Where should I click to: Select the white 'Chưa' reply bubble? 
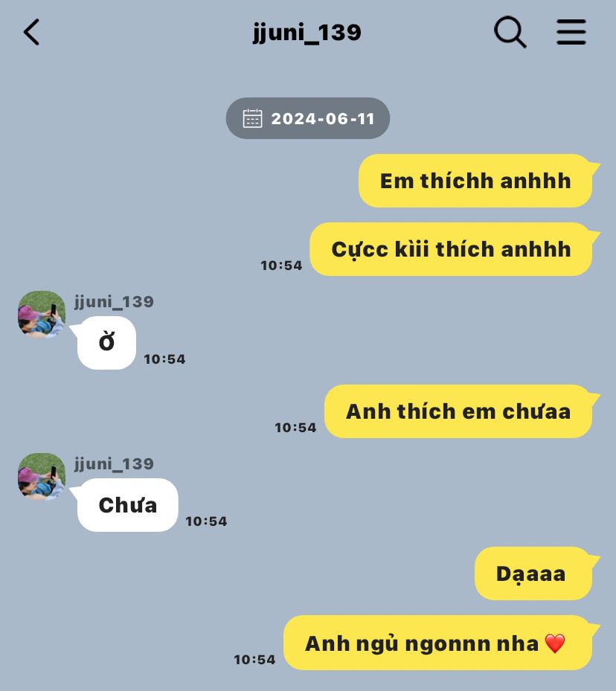click(127, 504)
